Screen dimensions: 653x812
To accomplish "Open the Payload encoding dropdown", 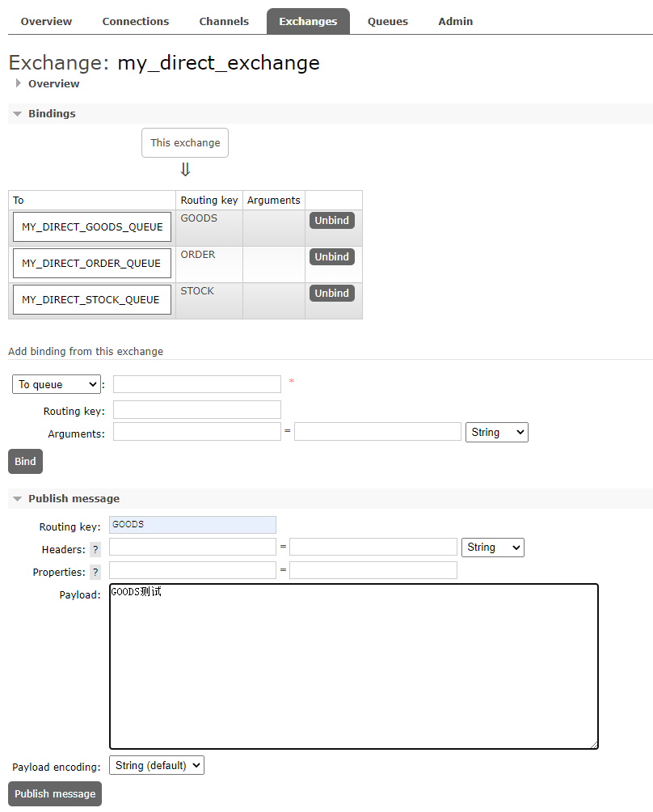I will pos(157,765).
